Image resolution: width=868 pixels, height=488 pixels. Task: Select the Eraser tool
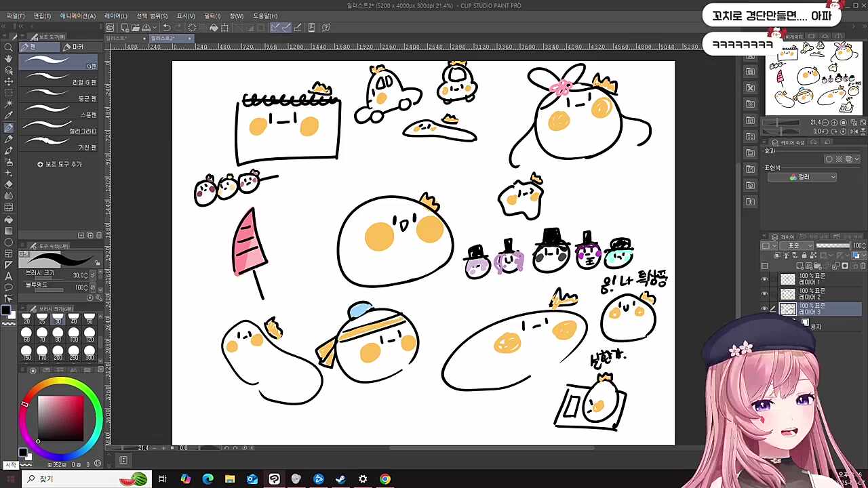coord(8,184)
